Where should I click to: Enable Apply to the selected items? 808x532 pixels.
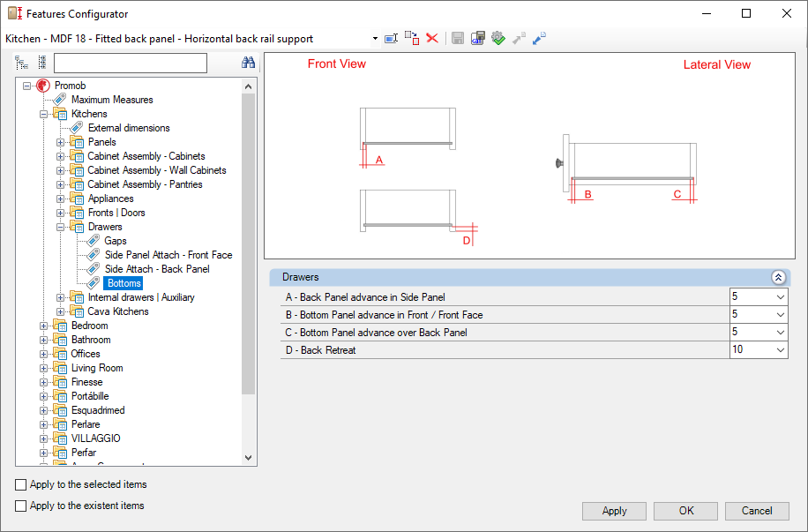tap(20, 484)
